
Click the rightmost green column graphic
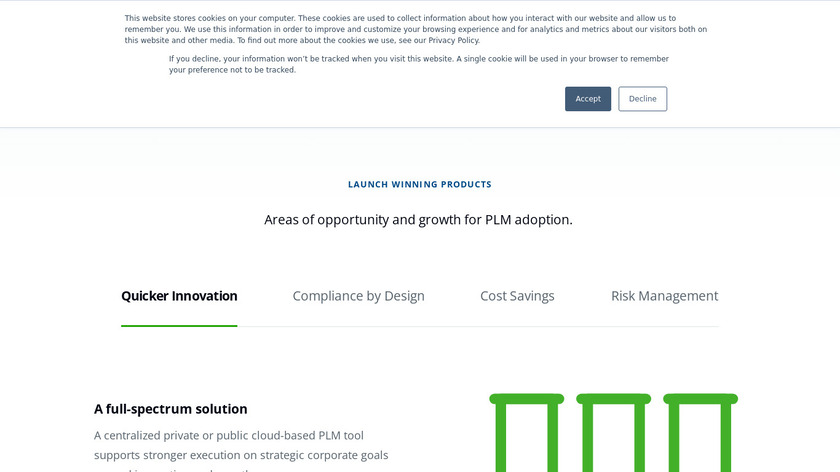(x=700, y=432)
